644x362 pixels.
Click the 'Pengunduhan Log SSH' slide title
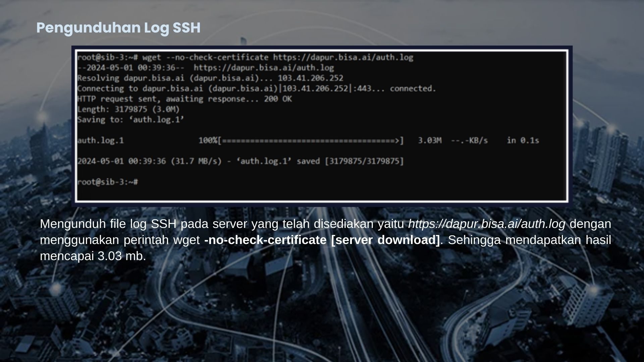click(x=118, y=28)
